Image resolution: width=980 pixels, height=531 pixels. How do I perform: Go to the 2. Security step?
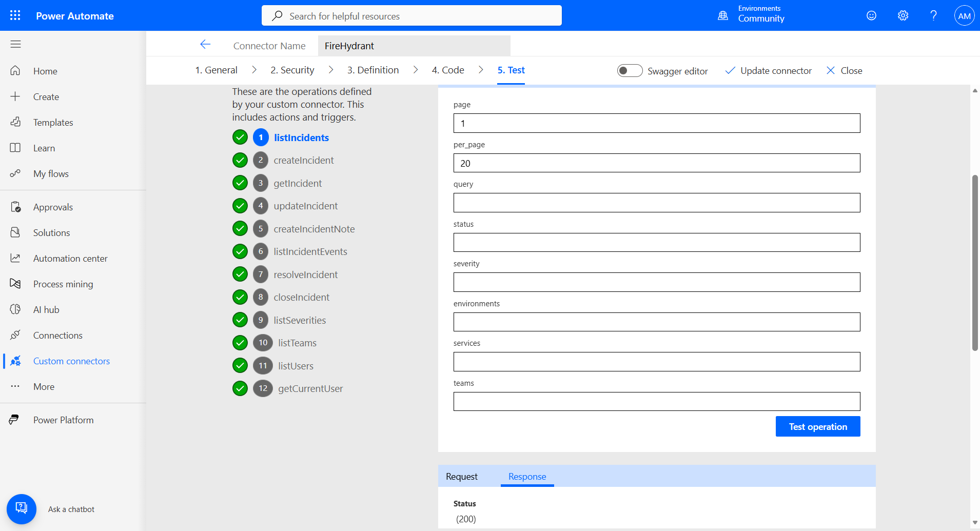tap(292, 70)
